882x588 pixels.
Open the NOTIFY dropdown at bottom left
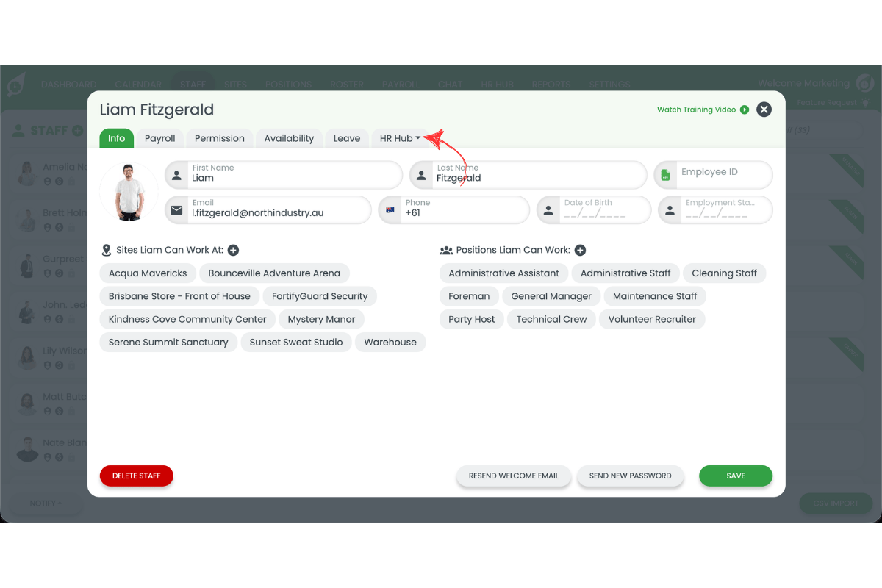coord(46,503)
